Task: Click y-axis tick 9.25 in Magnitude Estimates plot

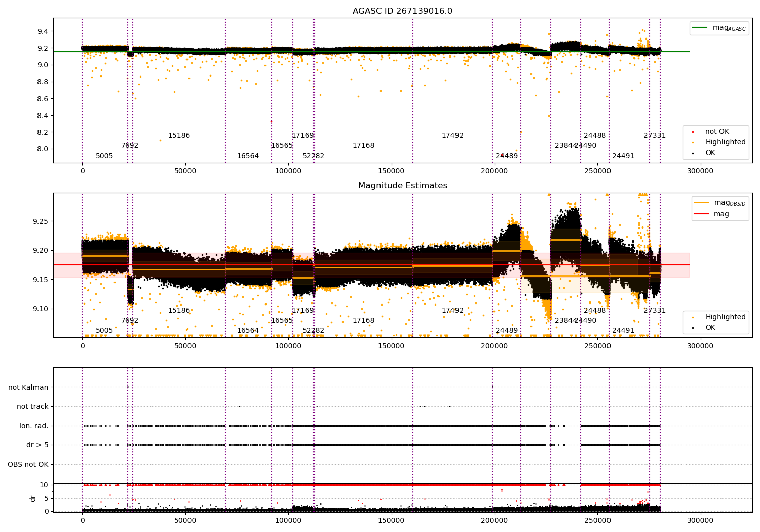Action: coord(41,221)
